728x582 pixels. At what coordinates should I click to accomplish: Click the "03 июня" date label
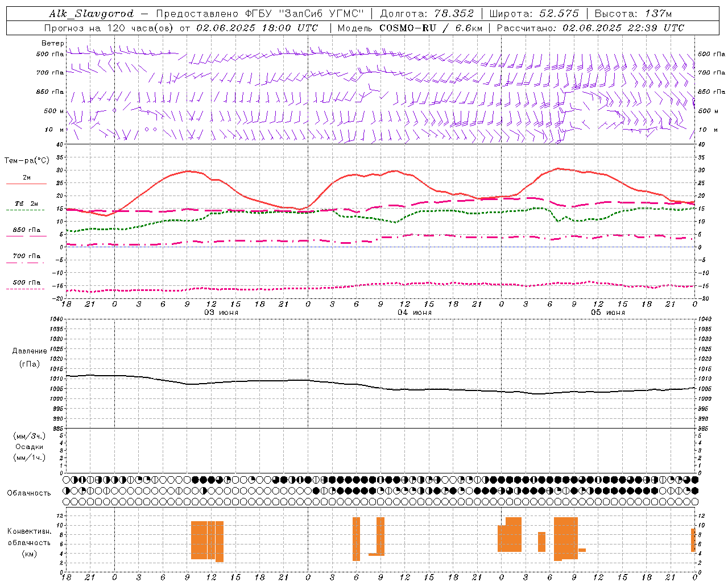(221, 312)
